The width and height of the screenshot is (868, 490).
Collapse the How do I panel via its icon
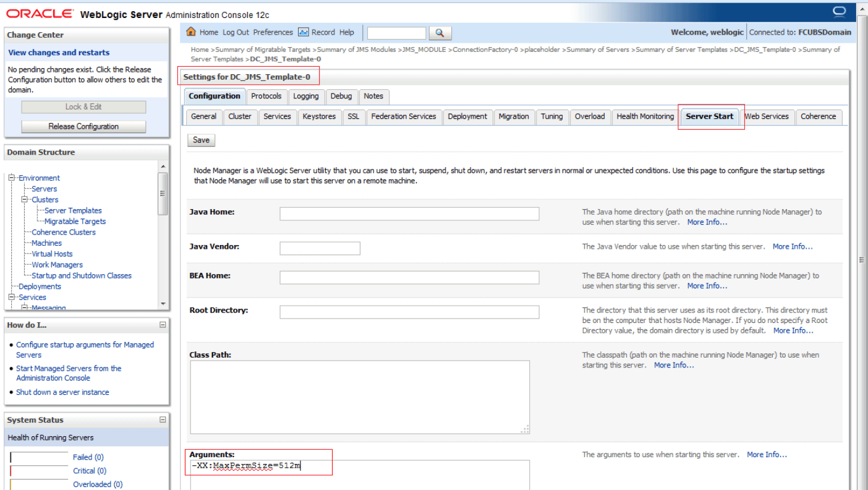pyautogui.click(x=162, y=324)
